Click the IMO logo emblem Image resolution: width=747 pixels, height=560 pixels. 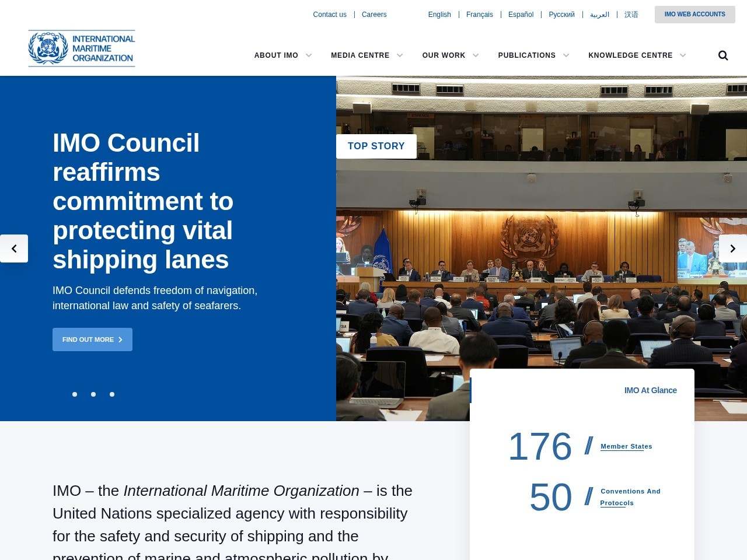point(48,48)
